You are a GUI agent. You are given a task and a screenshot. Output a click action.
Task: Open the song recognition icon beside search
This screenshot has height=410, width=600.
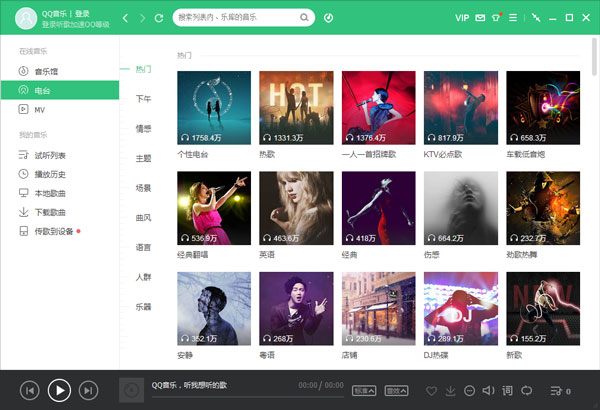328,18
